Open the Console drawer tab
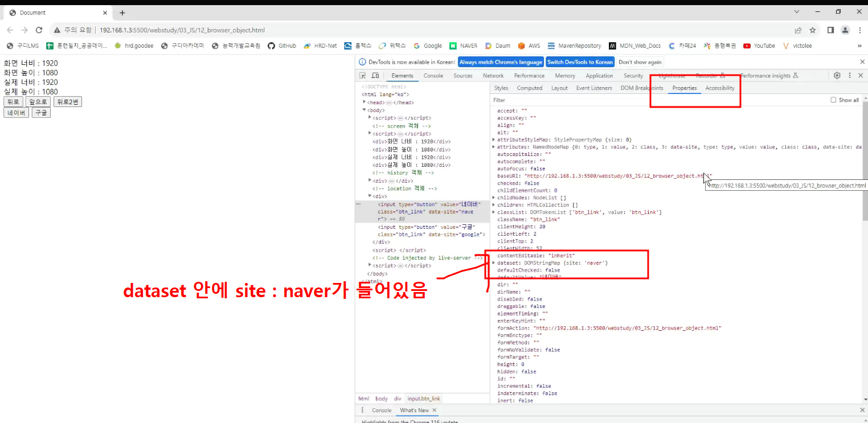 [382, 410]
